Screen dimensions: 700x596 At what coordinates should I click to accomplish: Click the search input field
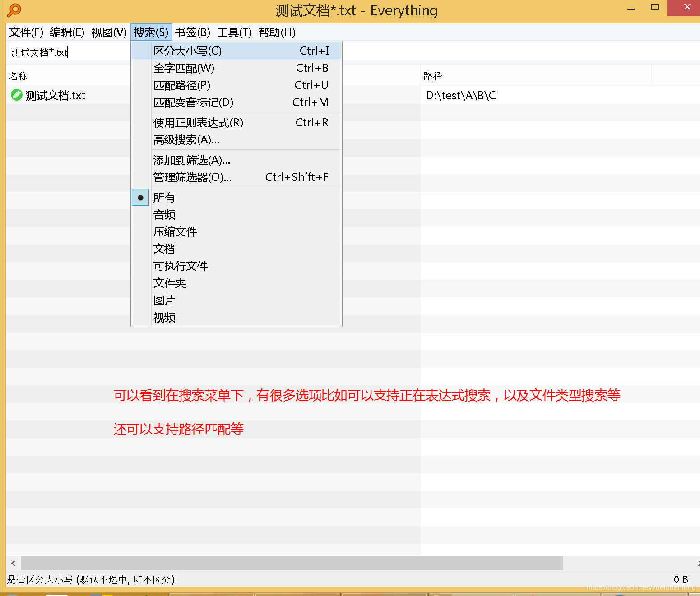click(354, 52)
